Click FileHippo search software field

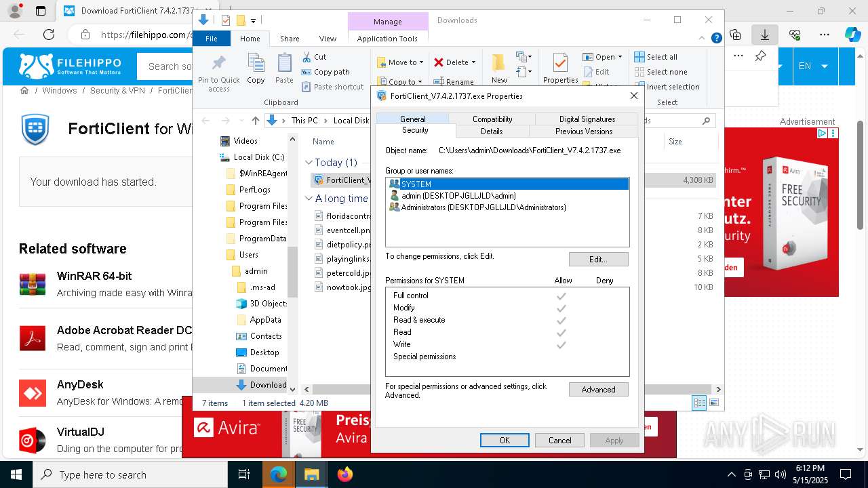tap(166, 66)
